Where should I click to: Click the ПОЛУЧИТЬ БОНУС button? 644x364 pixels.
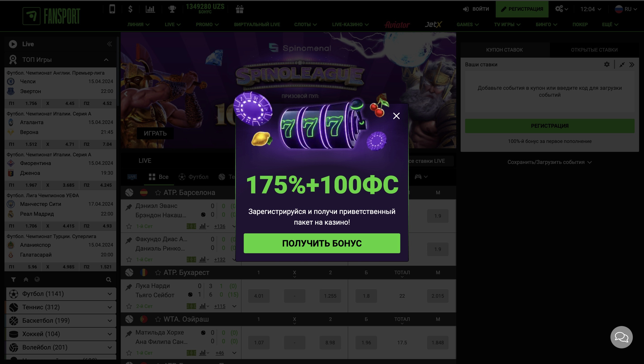(x=322, y=243)
